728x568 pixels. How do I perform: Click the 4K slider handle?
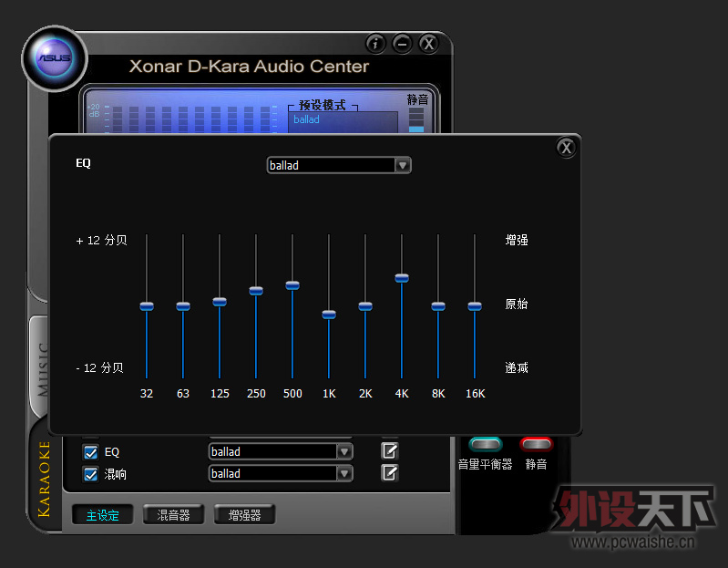click(x=402, y=278)
